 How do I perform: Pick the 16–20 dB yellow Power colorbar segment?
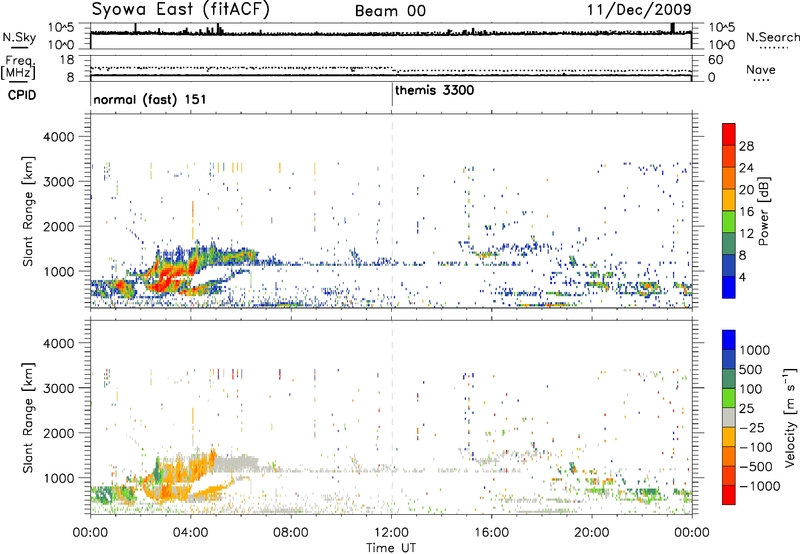click(729, 200)
